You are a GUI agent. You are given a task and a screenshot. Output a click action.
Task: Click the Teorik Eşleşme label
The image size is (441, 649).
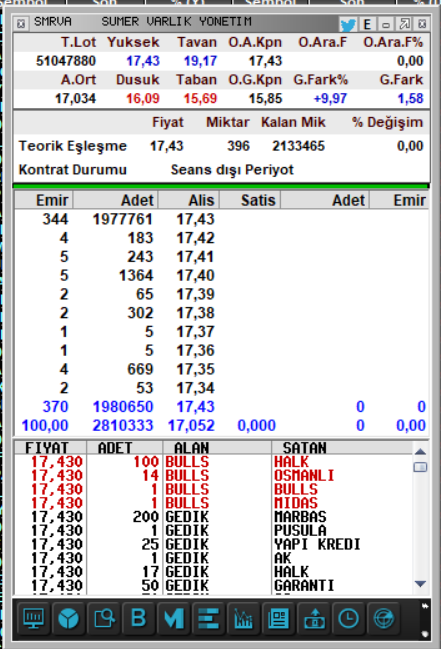coord(72,146)
